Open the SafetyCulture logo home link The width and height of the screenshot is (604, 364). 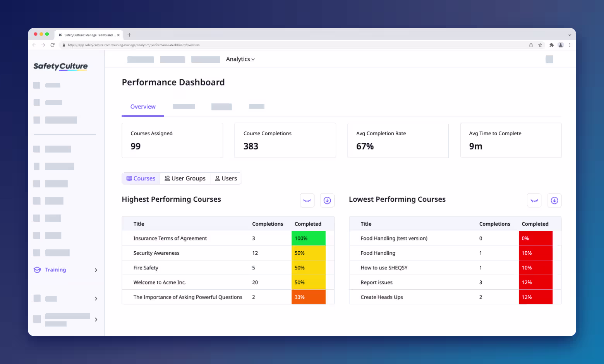pos(61,66)
